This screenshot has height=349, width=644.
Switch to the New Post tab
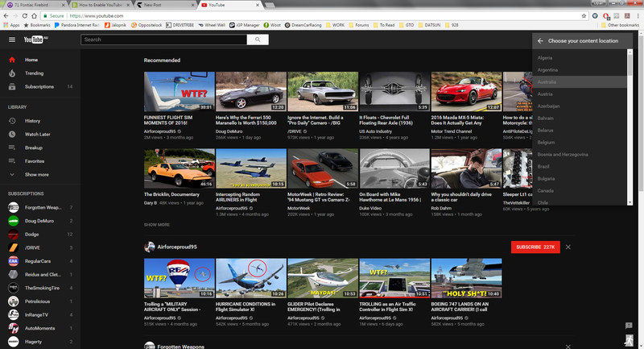[166, 5]
